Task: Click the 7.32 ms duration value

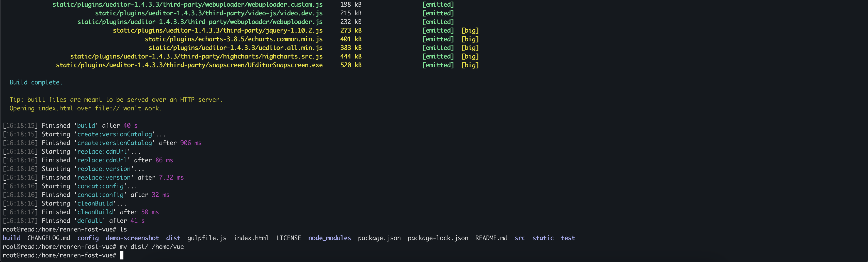Action: pos(171,178)
